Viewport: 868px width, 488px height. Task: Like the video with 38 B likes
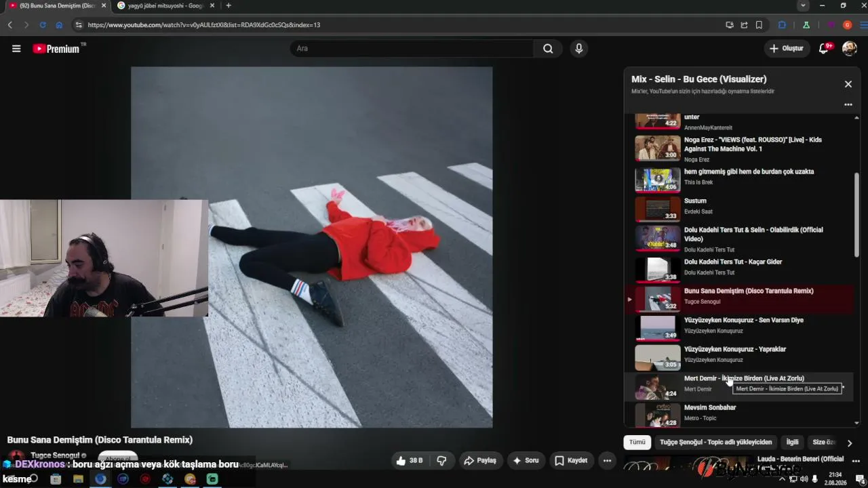click(x=410, y=461)
